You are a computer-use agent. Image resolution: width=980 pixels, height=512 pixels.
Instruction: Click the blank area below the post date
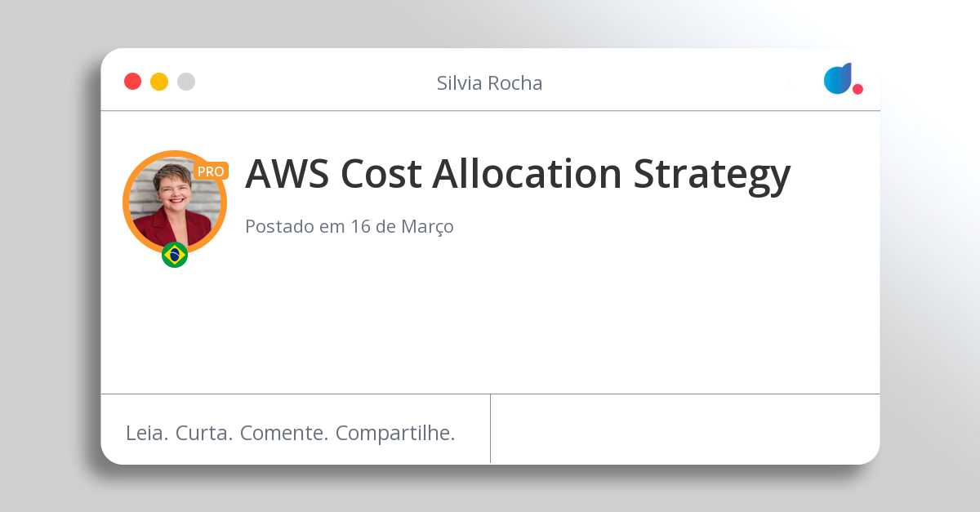click(490, 318)
